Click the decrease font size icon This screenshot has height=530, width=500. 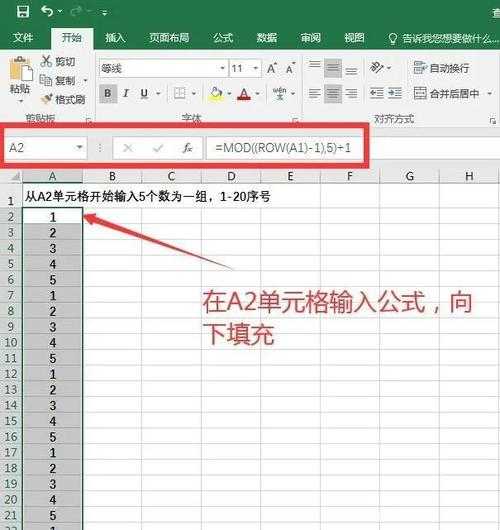(290, 69)
